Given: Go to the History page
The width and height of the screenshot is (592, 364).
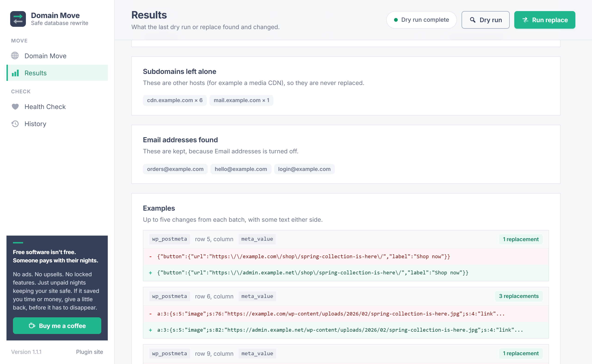Looking at the screenshot, I should pyautogui.click(x=57, y=124).
